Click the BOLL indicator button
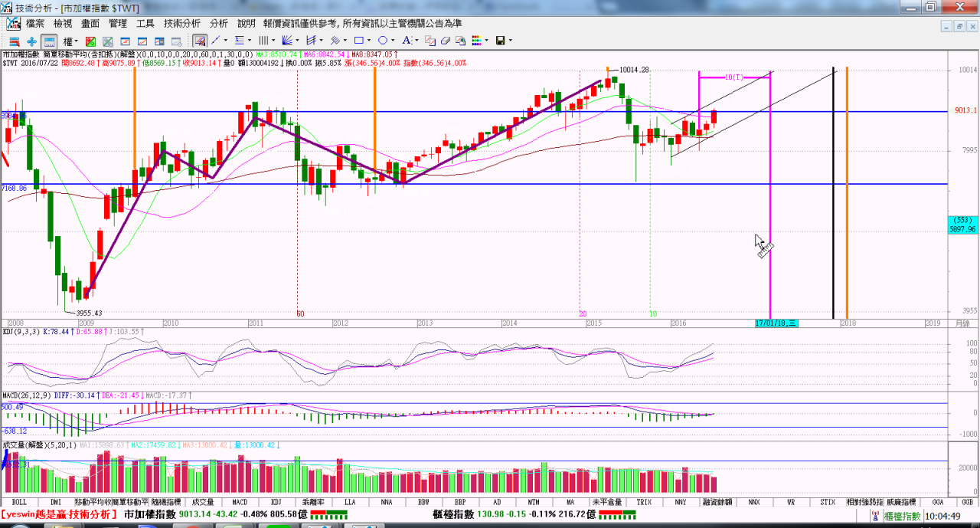Screen dimensions: 980x528 [19, 502]
